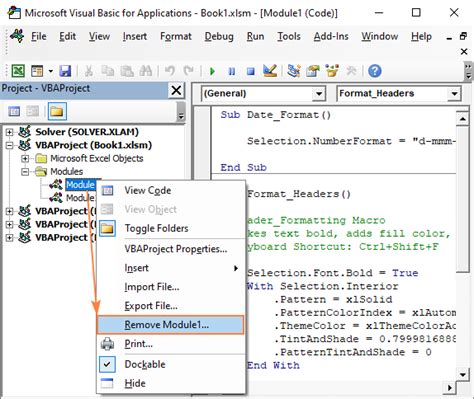Open Find with binoculars icon
Viewport: 474px width, 399px height.
pos(146,71)
